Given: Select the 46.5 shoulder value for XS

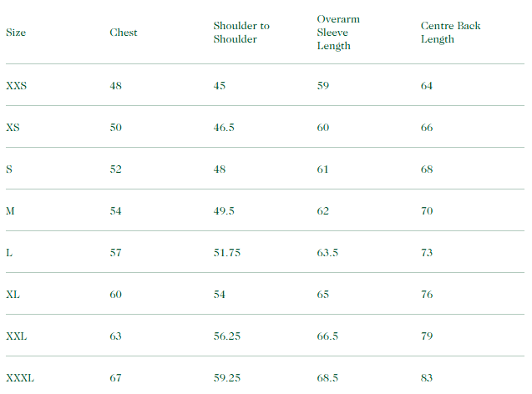Looking at the screenshot, I should coord(223,128).
